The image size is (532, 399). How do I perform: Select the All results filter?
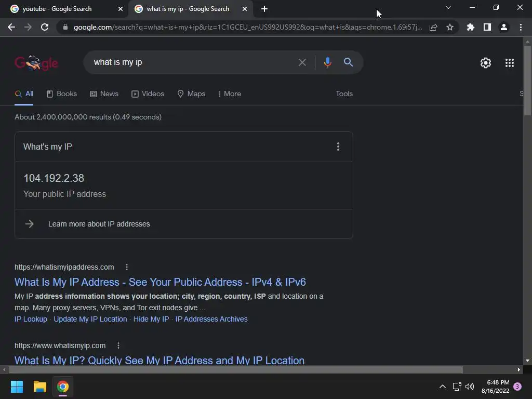click(24, 94)
